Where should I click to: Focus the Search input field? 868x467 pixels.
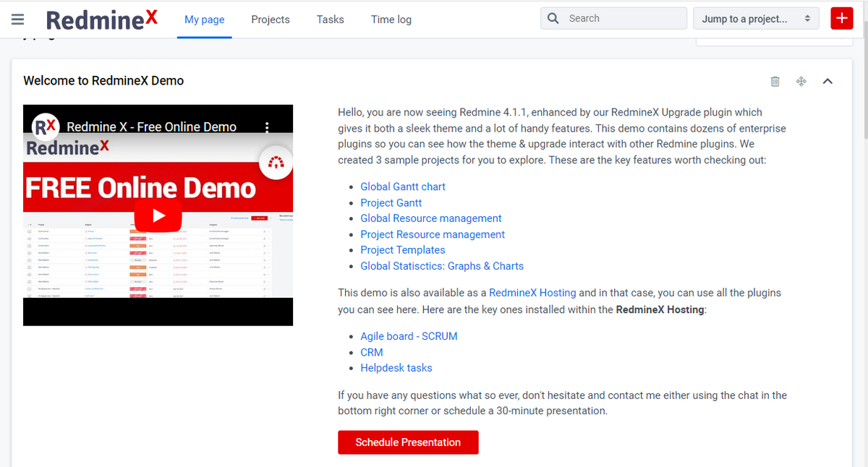pos(613,19)
